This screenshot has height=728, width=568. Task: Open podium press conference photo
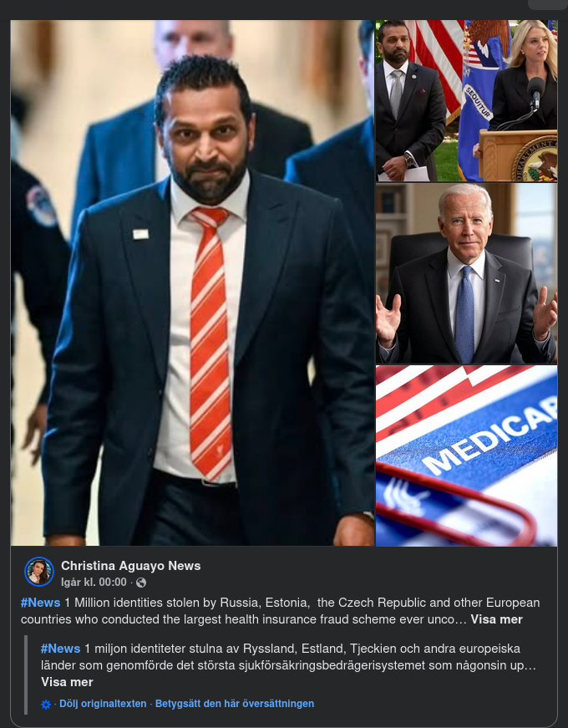pos(466,101)
